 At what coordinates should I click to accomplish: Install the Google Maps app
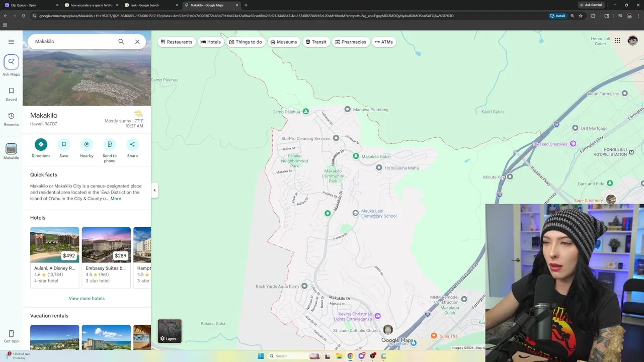[x=557, y=16]
